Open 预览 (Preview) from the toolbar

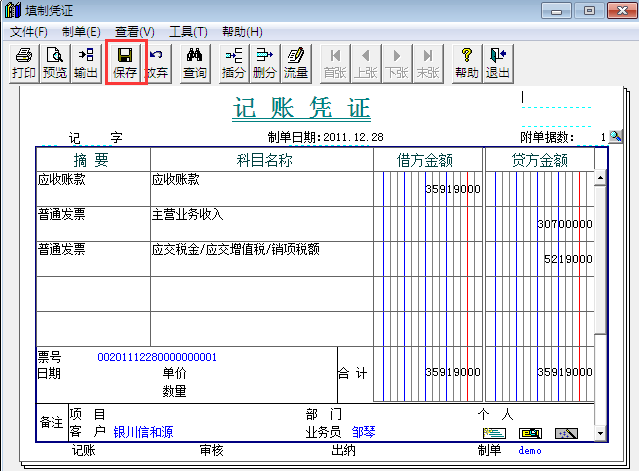54,63
